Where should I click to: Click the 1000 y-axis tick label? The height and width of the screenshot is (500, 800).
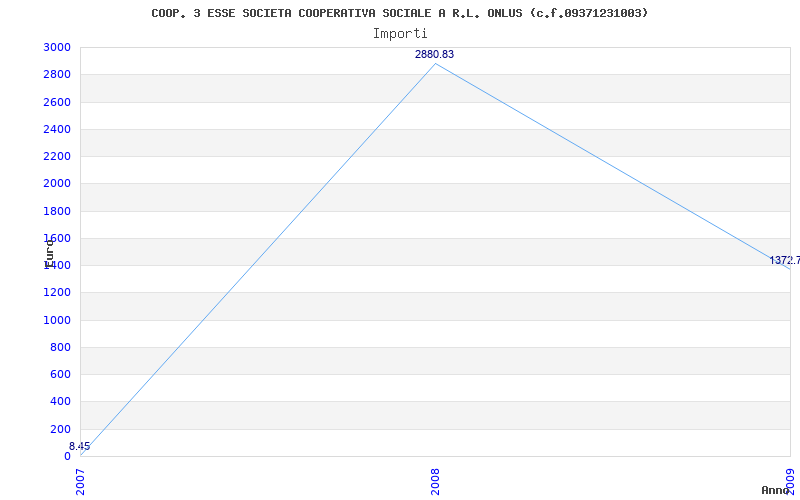(57, 320)
